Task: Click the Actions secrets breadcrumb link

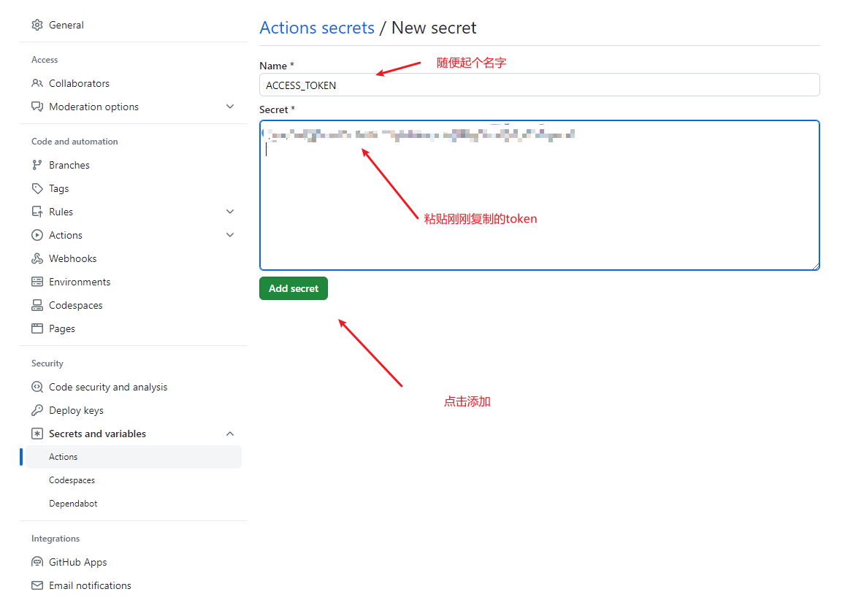Action: pyautogui.click(x=317, y=28)
